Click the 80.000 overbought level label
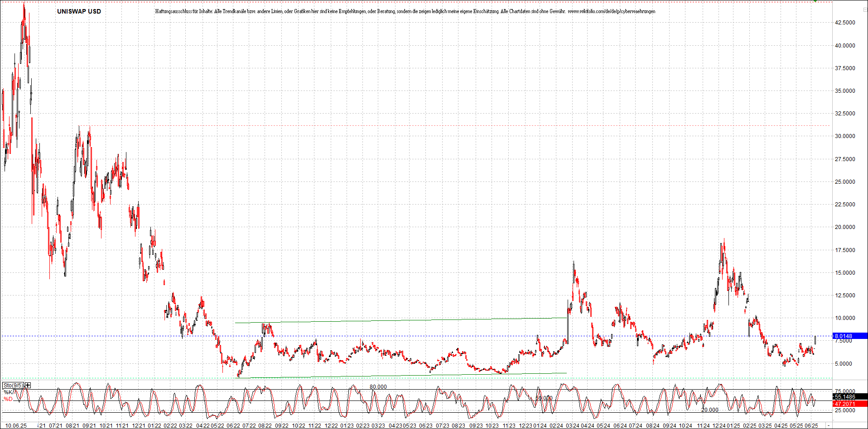This screenshot has height=429, width=868. click(378, 386)
